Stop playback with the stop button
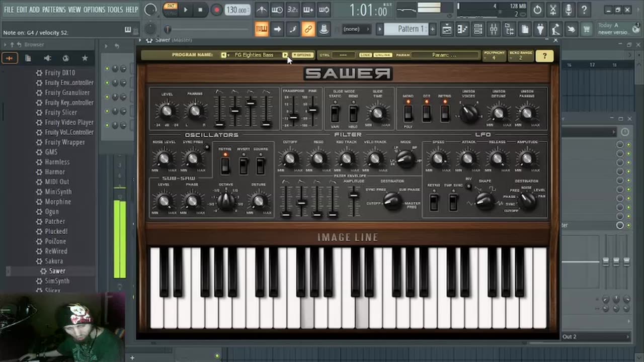 [200, 10]
